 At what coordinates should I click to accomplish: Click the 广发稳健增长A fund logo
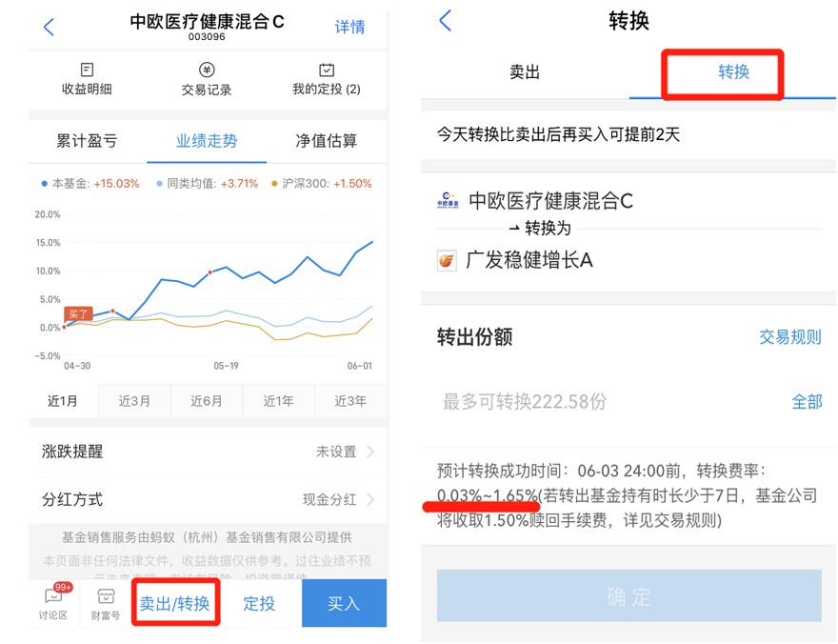point(446,259)
